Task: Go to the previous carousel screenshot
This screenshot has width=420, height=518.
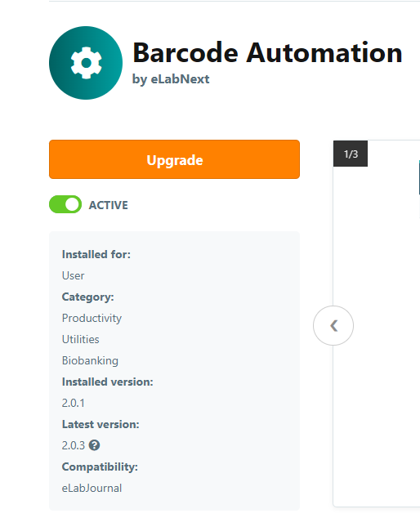Action: [x=333, y=325]
